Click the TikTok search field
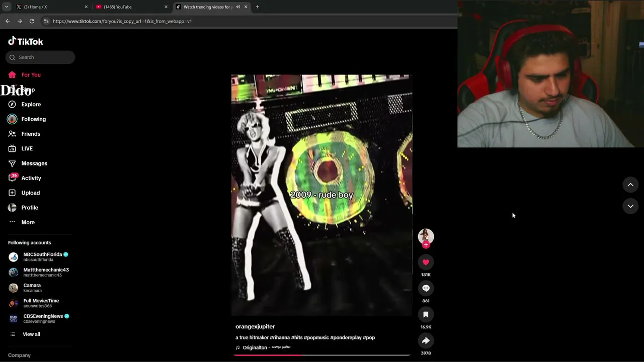Screen dimensions: 644x362 pyautogui.click(x=40, y=57)
